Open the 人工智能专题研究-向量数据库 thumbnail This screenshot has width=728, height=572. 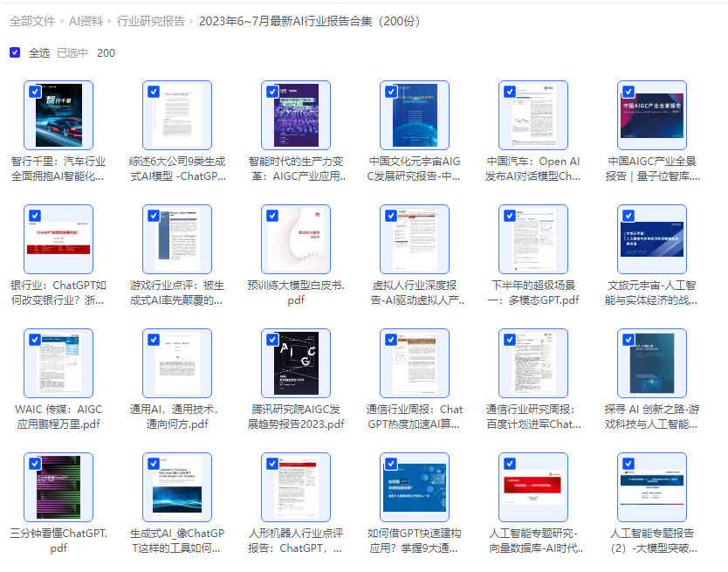pos(533,487)
